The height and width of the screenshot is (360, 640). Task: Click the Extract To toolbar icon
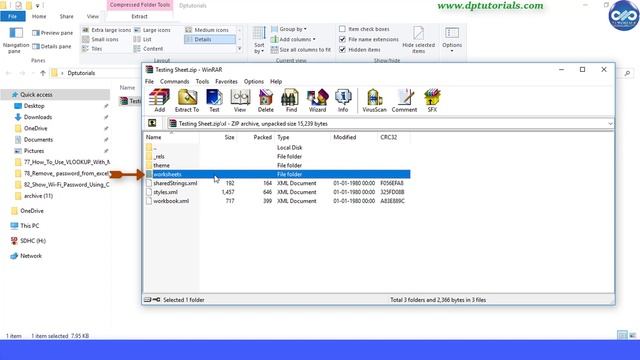(187, 100)
